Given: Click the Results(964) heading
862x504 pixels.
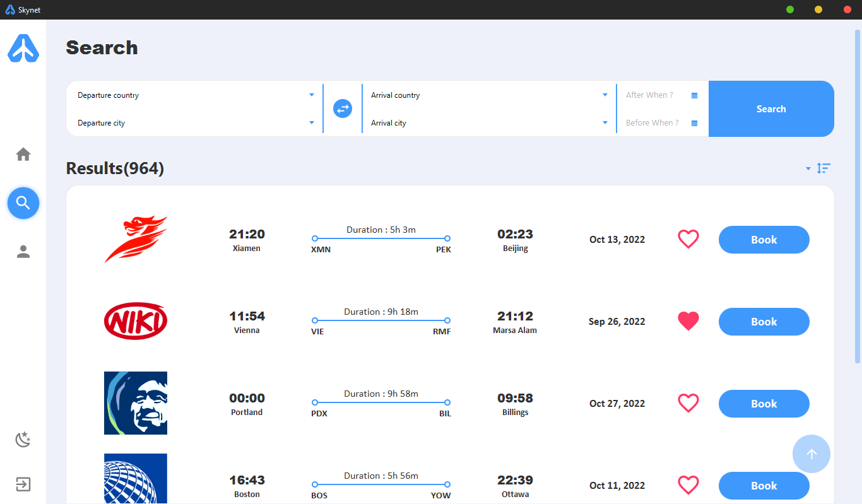Looking at the screenshot, I should click(115, 168).
